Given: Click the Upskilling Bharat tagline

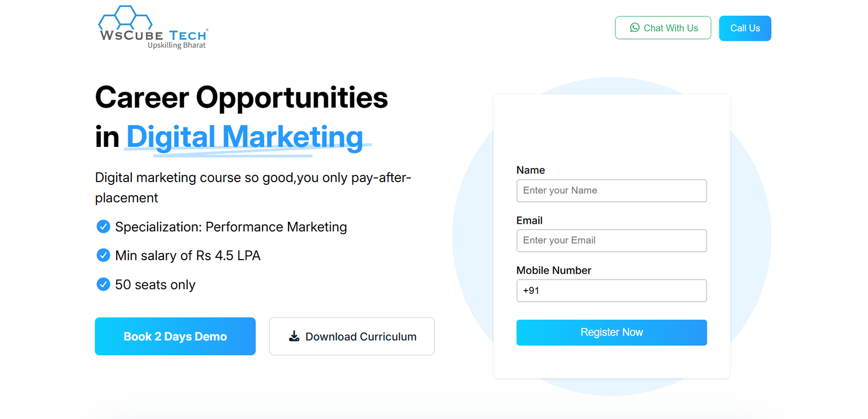Looking at the screenshot, I should (177, 46).
